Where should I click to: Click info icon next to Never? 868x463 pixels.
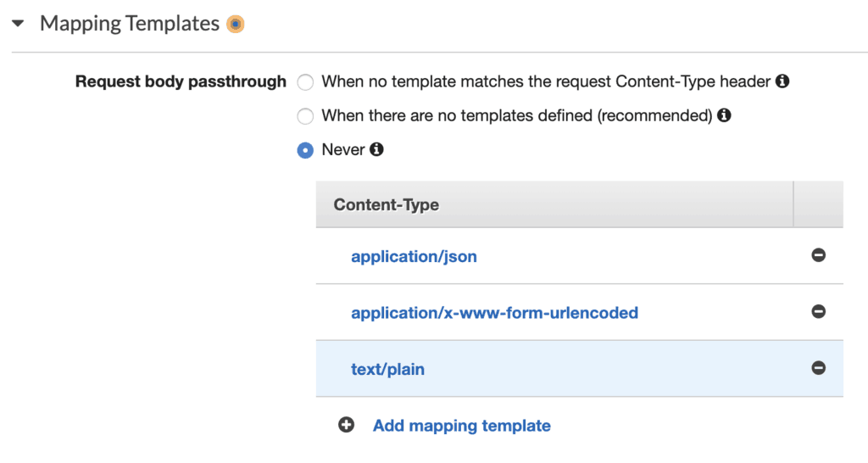(376, 149)
